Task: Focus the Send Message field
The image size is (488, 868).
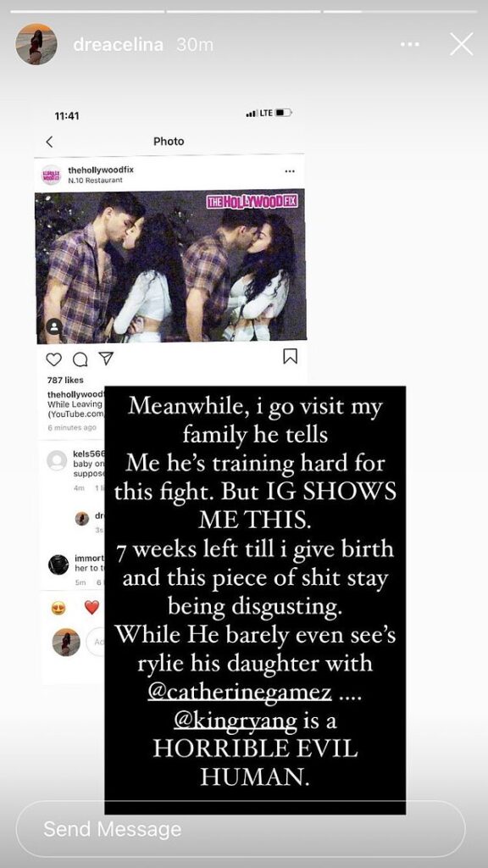Action: click(241, 829)
